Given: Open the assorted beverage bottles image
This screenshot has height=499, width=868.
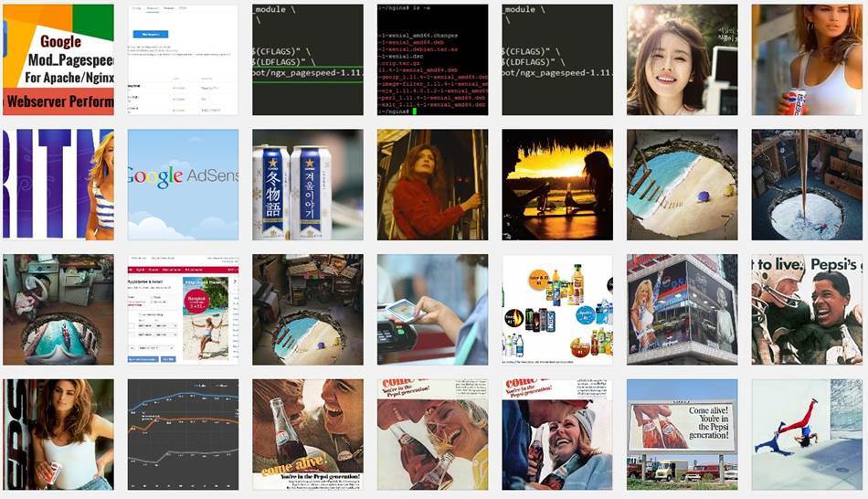Looking at the screenshot, I should (x=557, y=309).
